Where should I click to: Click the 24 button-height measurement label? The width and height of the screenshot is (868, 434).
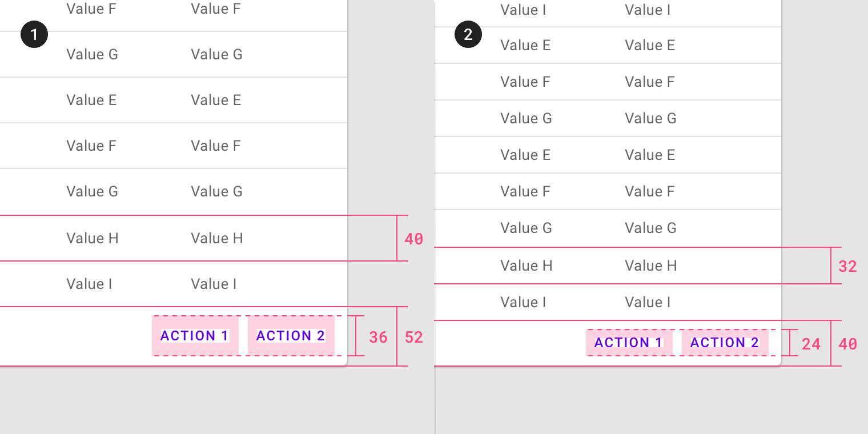(x=811, y=344)
